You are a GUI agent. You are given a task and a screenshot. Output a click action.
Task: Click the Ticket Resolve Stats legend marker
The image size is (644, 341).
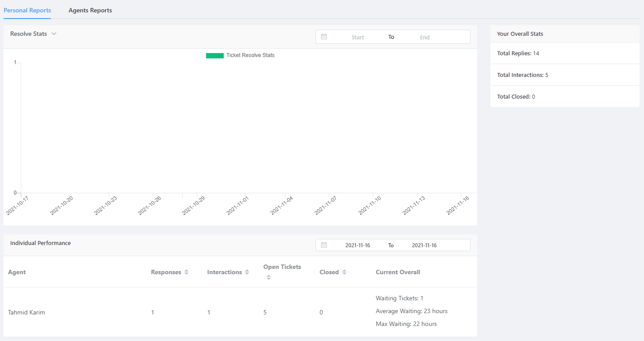215,55
